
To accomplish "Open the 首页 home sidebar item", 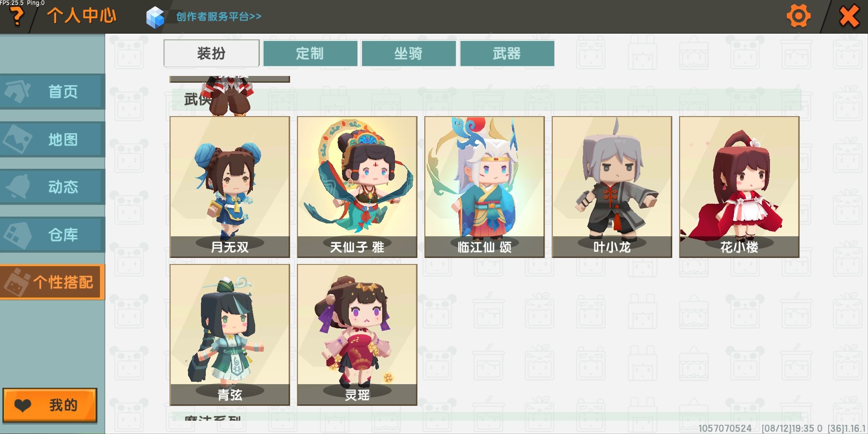I will (x=52, y=92).
